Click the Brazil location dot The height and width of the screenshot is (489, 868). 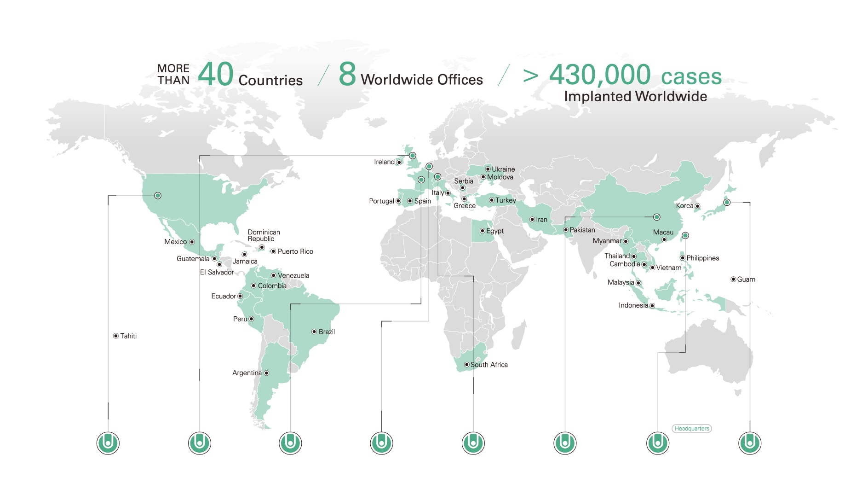tap(314, 332)
